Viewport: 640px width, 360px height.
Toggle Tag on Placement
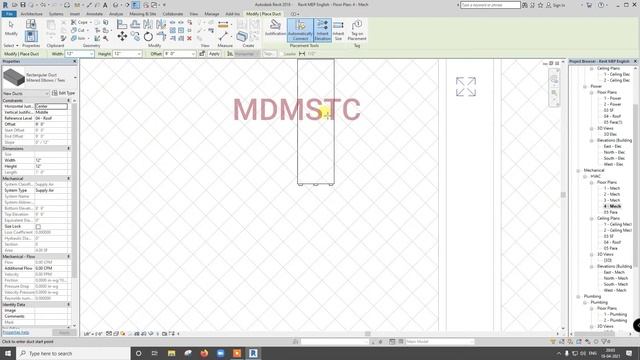tap(357, 30)
